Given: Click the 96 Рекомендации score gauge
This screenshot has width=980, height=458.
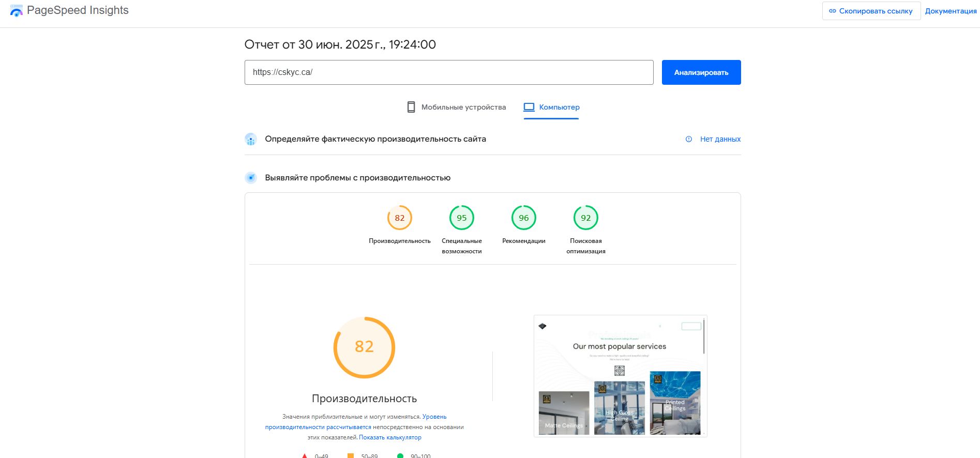Looking at the screenshot, I should [524, 218].
